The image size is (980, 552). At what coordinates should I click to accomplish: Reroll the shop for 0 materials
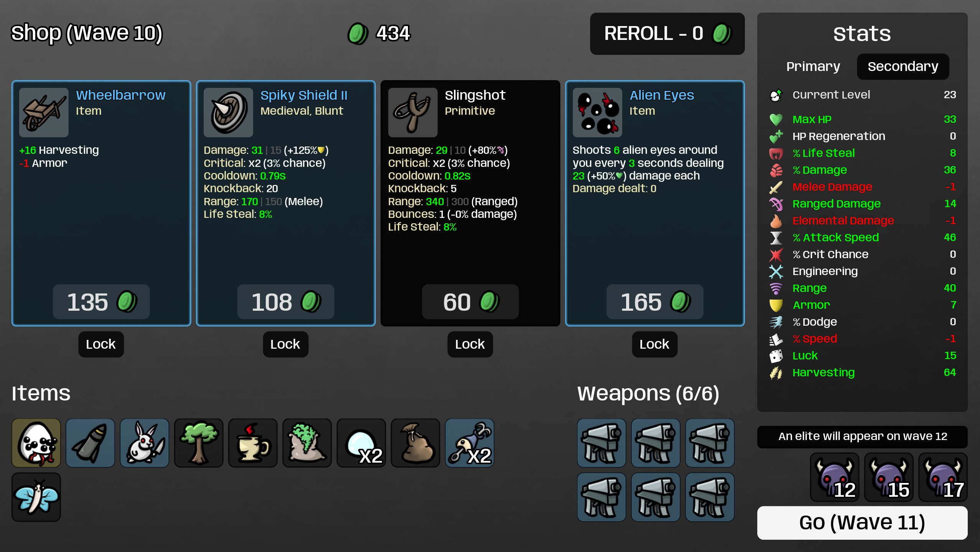click(x=667, y=33)
